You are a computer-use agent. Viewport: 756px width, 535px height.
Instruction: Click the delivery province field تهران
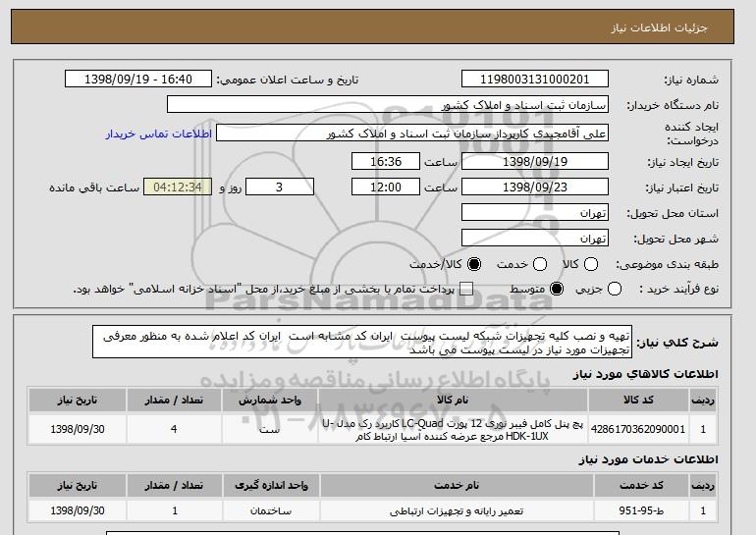[535, 213]
